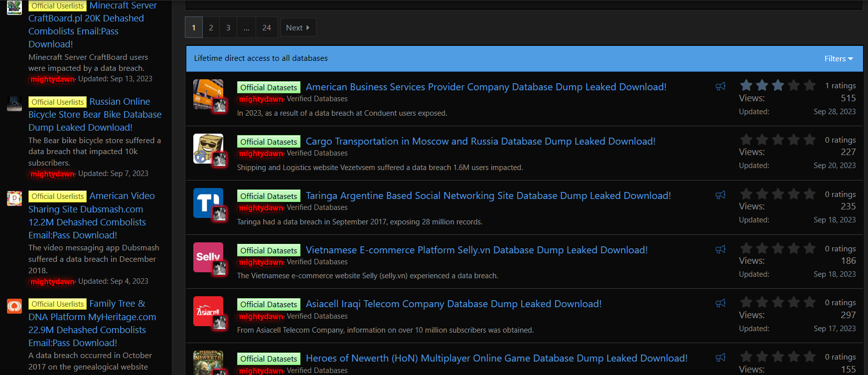Open mightydawn profile on American Business row
This screenshot has height=375, width=868.
(261, 99)
